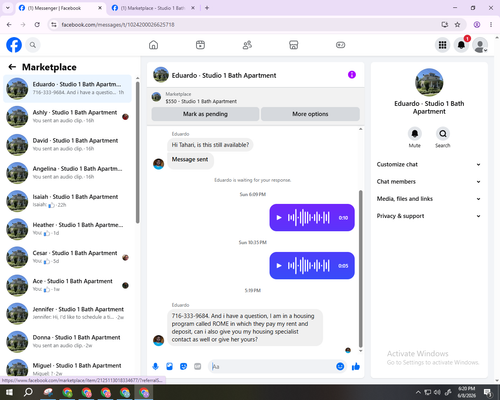Open conversation information purple icon
Image resolution: width=500 pixels, height=400 pixels.
(x=352, y=75)
